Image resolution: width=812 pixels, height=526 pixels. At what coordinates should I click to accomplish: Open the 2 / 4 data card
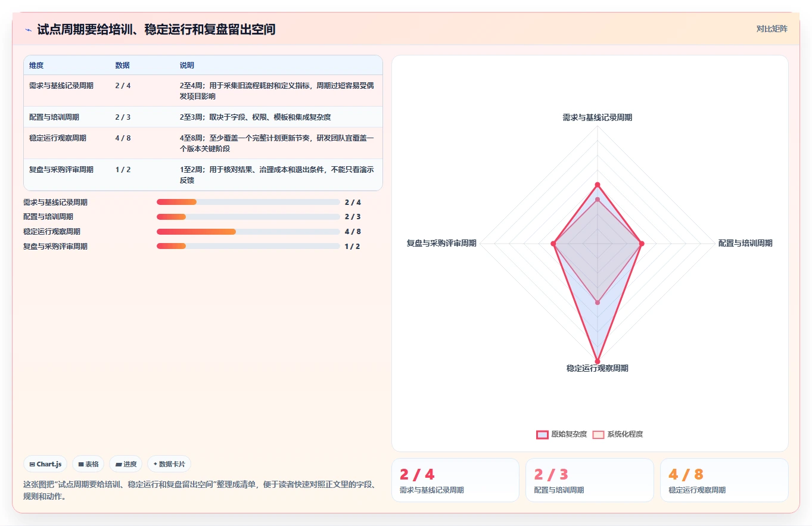point(455,480)
